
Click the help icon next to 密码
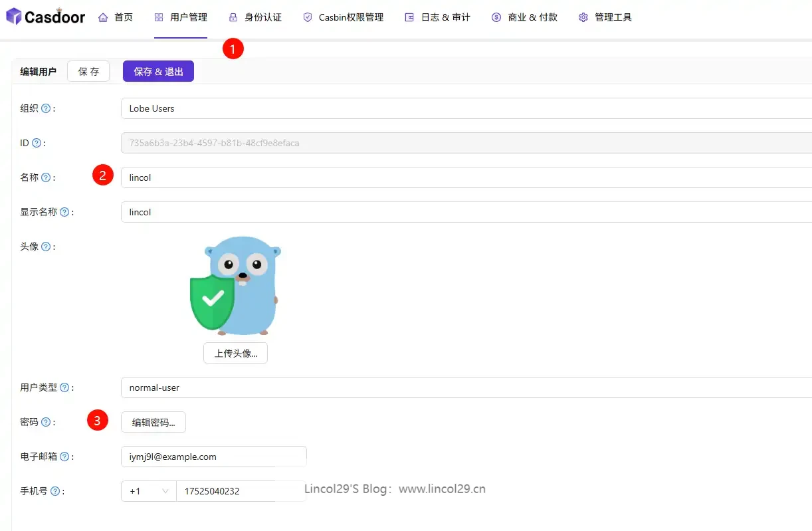point(46,422)
